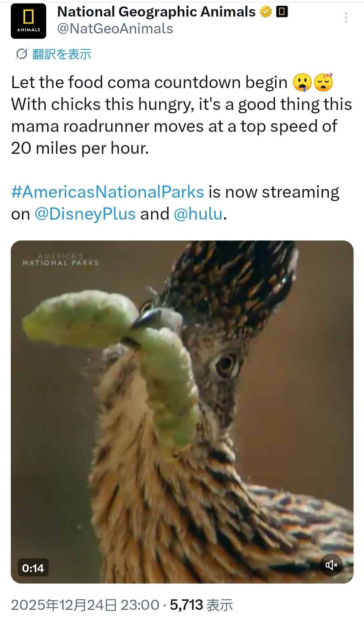Image resolution: width=364 pixels, height=623 pixels.
Task: Open the NatGeo Animals profile avatar
Action: pos(28,21)
